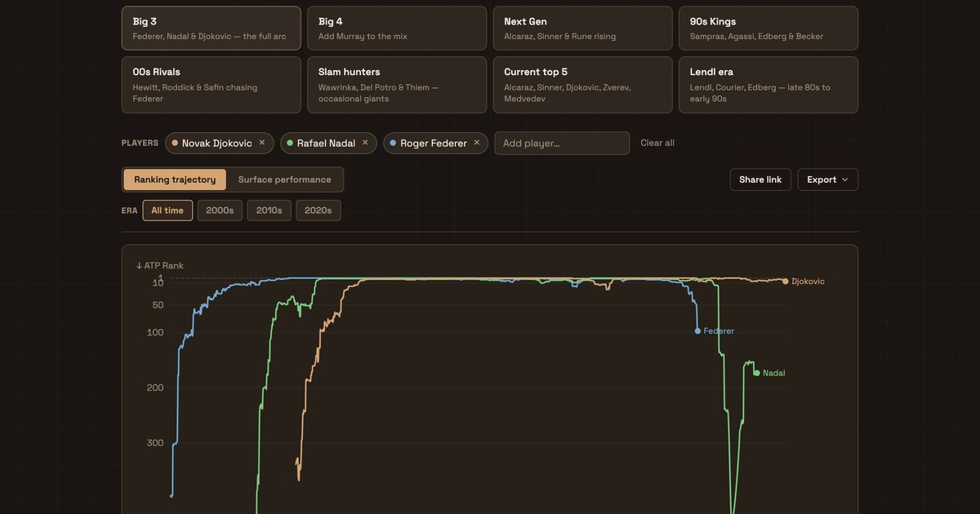Click the Export dropdown chevron
This screenshot has height=514, width=980.
click(x=844, y=179)
